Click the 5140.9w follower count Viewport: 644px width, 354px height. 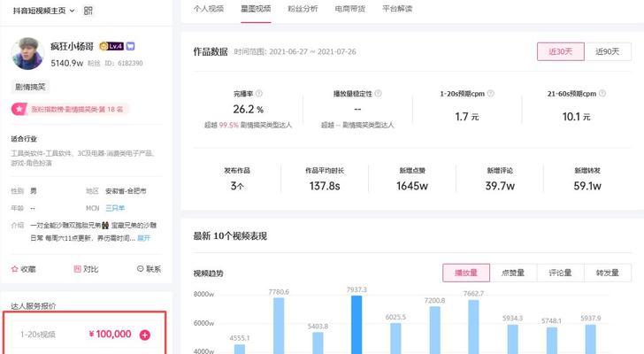pyautogui.click(x=67, y=63)
